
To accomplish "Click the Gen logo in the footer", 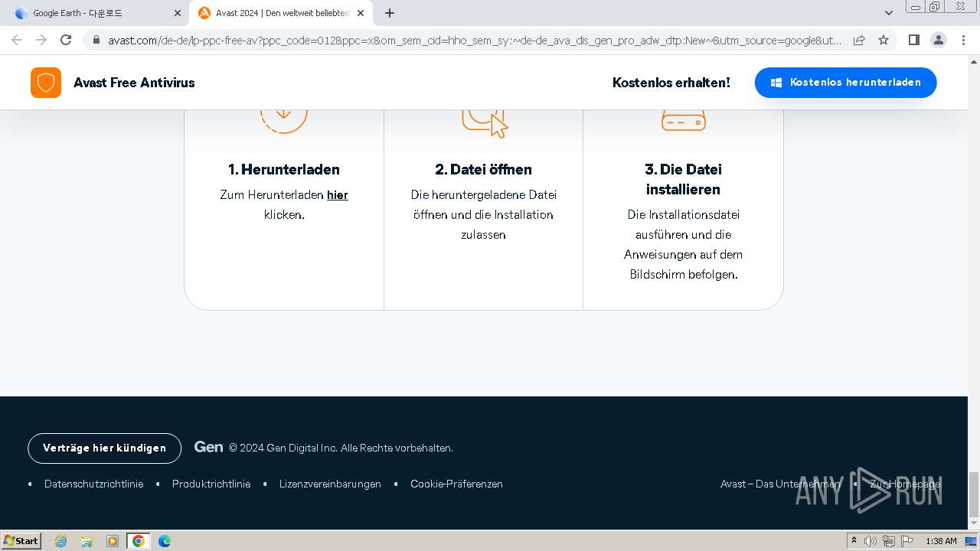I will pyautogui.click(x=208, y=447).
